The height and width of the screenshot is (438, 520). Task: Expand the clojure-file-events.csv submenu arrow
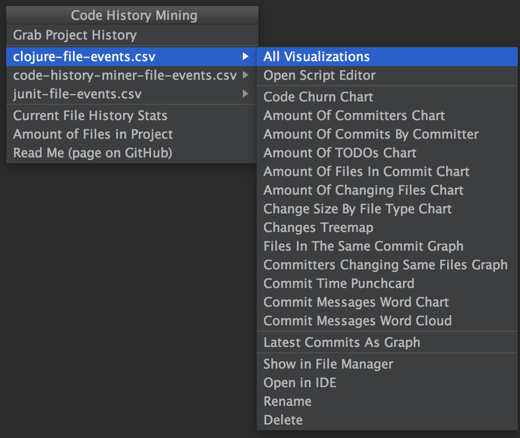point(245,56)
